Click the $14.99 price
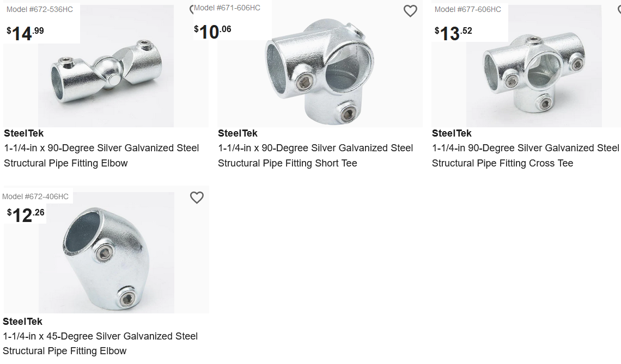621x364 pixels. click(x=25, y=33)
